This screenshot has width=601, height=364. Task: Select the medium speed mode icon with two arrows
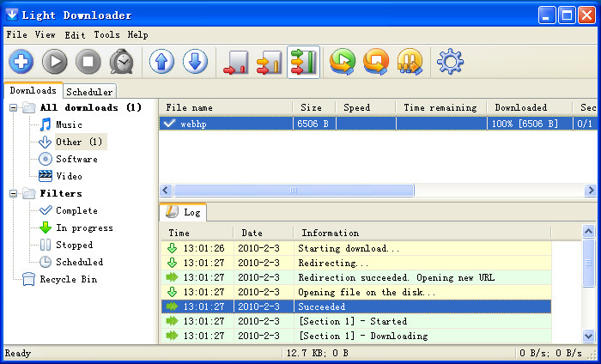[269, 62]
